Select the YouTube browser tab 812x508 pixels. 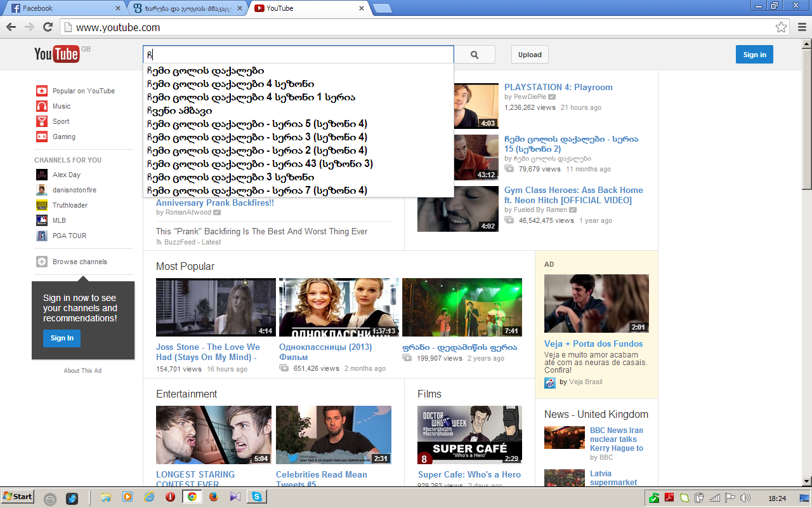click(x=307, y=8)
